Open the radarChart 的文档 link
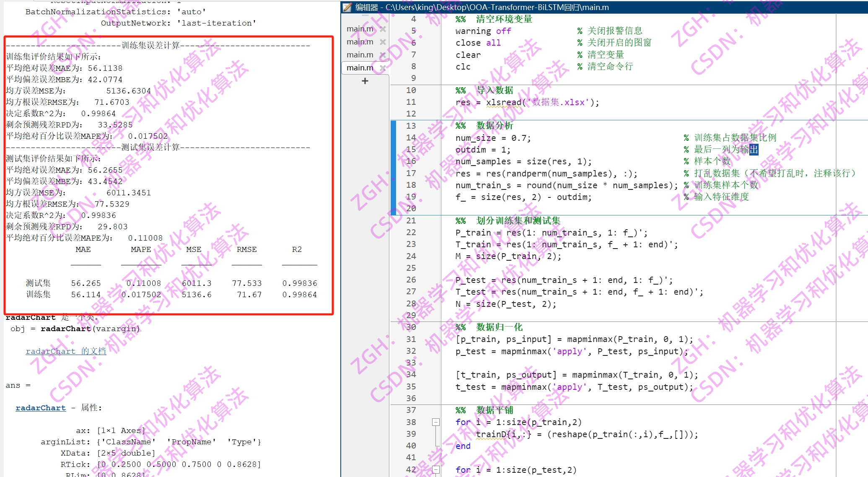The height and width of the screenshot is (477, 868). [x=66, y=351]
